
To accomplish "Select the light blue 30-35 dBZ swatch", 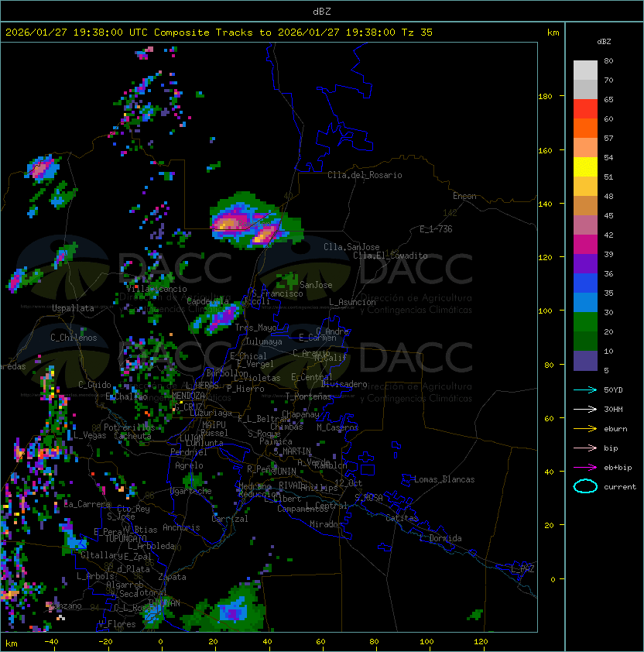I will pos(585,303).
